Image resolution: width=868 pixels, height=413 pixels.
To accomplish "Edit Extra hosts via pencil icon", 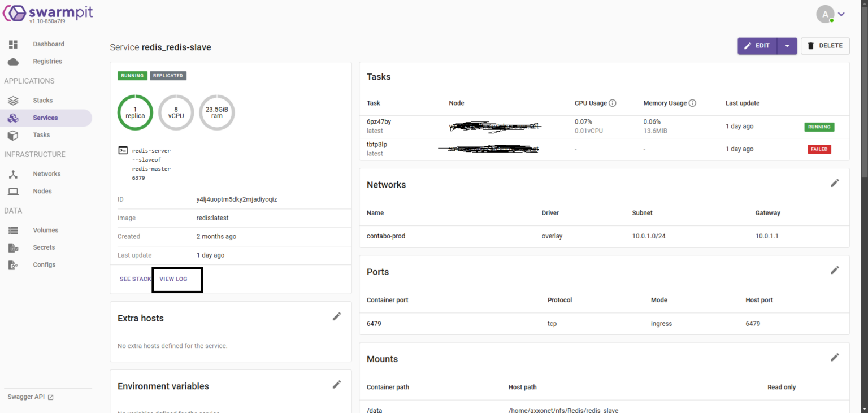I will point(337,316).
